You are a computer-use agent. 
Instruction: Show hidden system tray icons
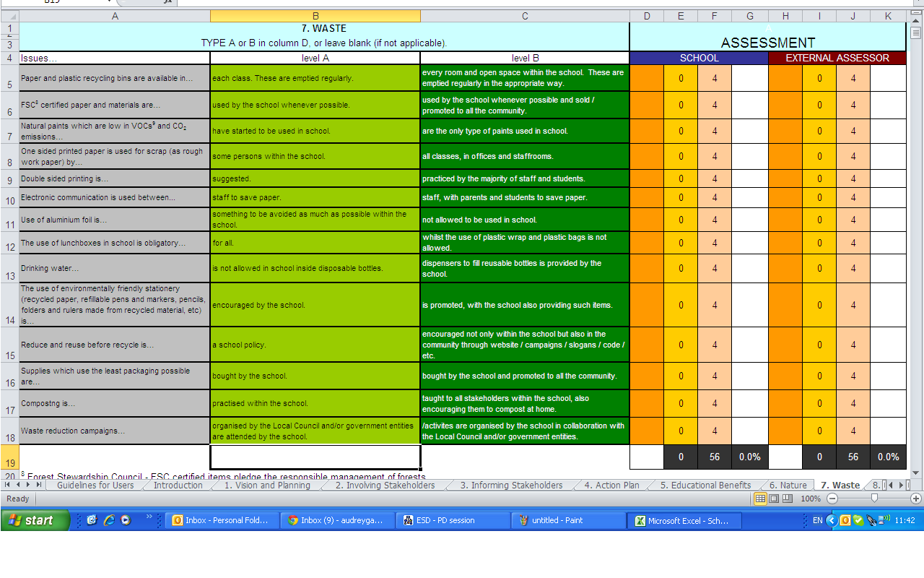[831, 520]
